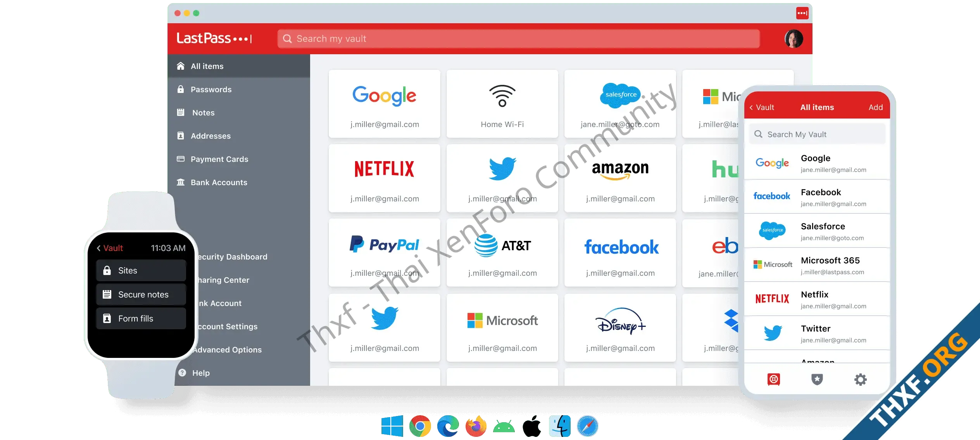This screenshot has width=980, height=440.
Task: Click the Safari compass icon
Action: (x=588, y=426)
